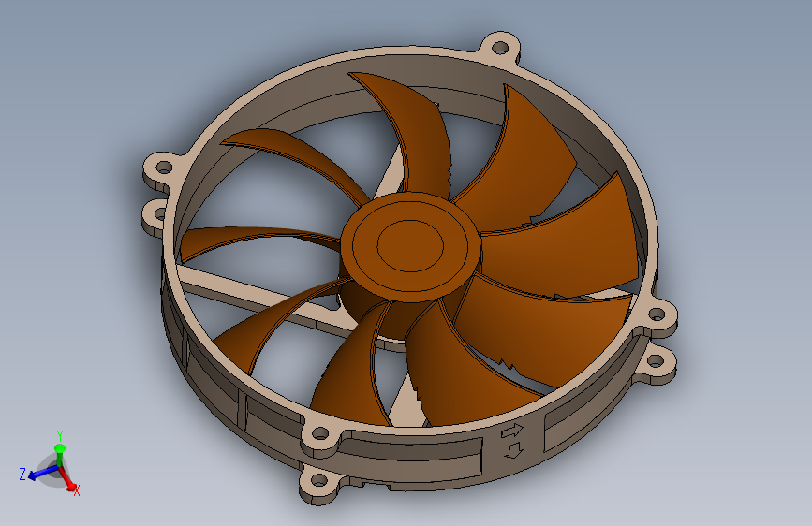Select the mounting hole on the topmost frame lug

pos(500,48)
